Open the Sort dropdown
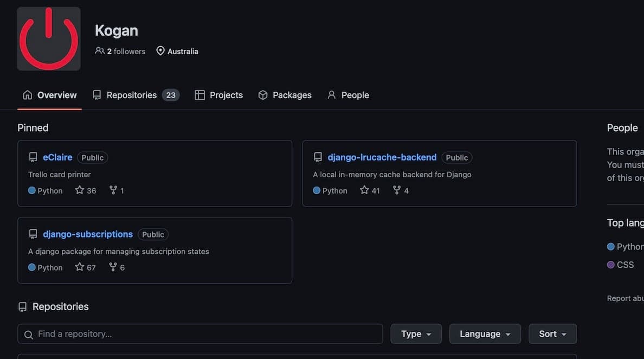This screenshot has height=359, width=644. [x=552, y=334]
